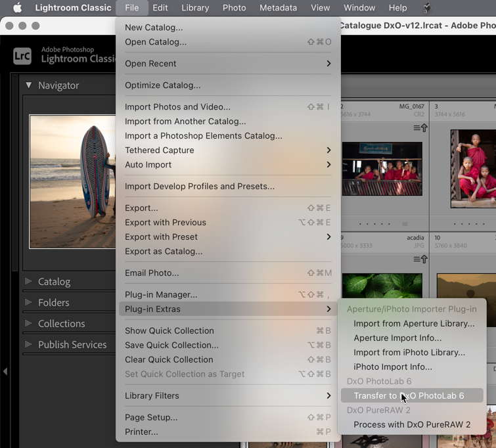Image resolution: width=496 pixels, height=448 pixels.
Task: Open the Auto Import submenu
Action: pos(228,165)
